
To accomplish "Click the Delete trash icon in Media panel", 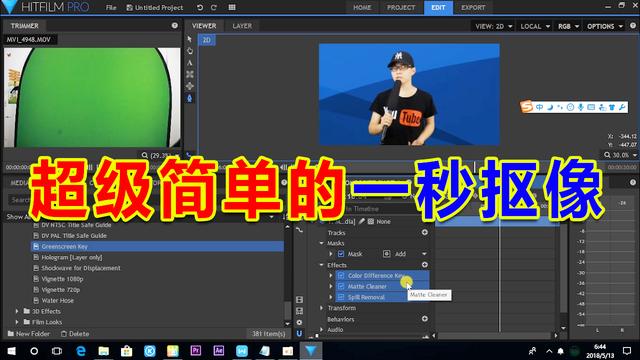I will click(x=64, y=333).
